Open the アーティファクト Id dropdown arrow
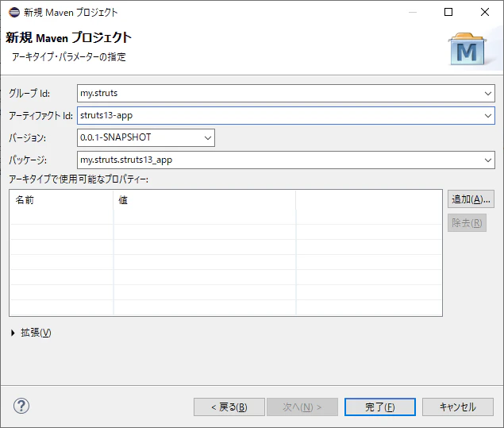This screenshot has width=504, height=428. pos(487,116)
